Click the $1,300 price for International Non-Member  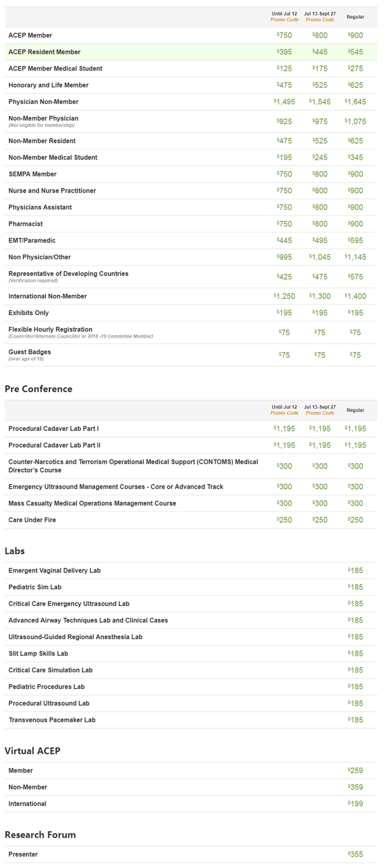[320, 297]
